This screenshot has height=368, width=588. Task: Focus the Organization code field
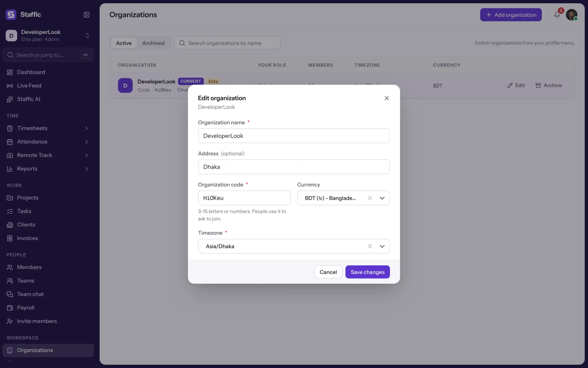(244, 198)
